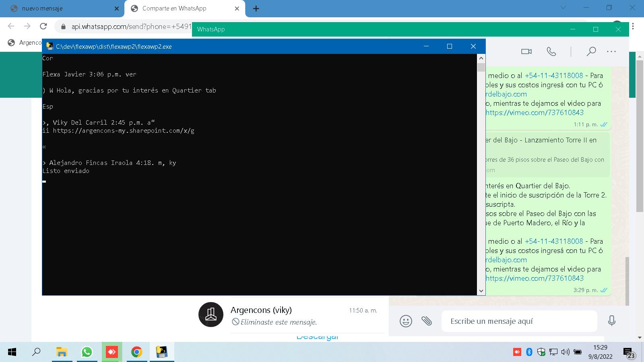Go back in Chrome
This screenshot has width=644, height=362.
coord(11,27)
